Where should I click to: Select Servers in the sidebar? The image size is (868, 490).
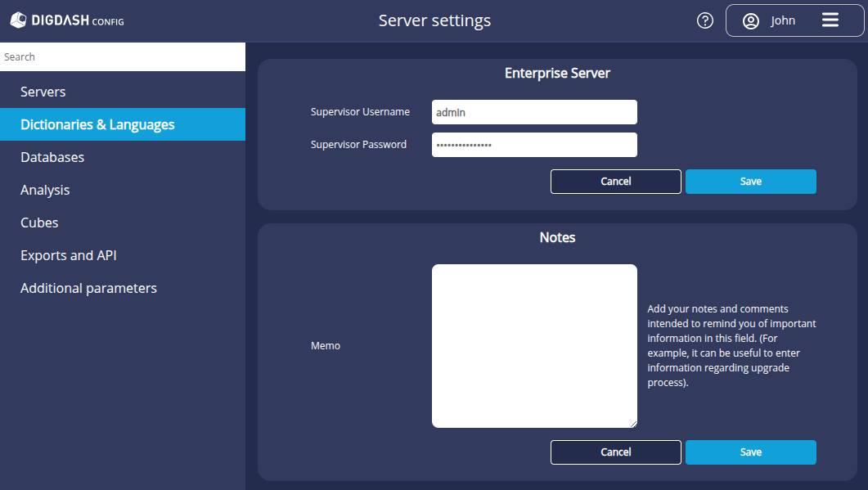pos(43,92)
